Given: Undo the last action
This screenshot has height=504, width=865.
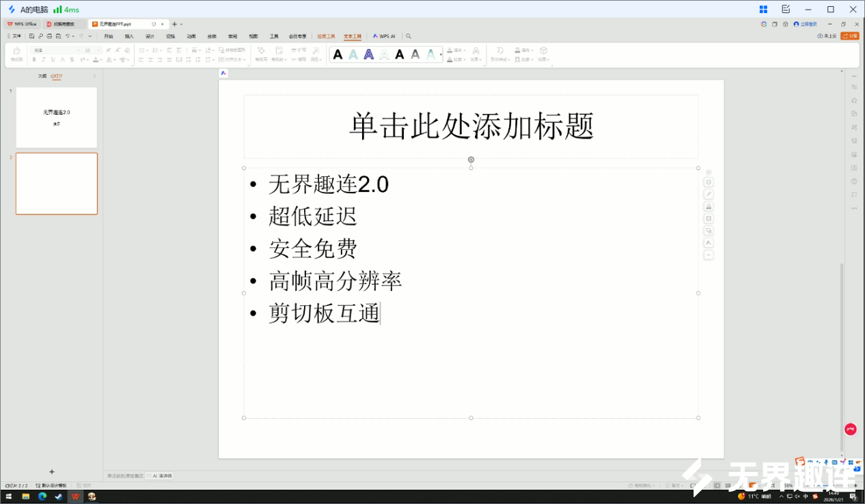Looking at the screenshot, I should click(x=68, y=36).
